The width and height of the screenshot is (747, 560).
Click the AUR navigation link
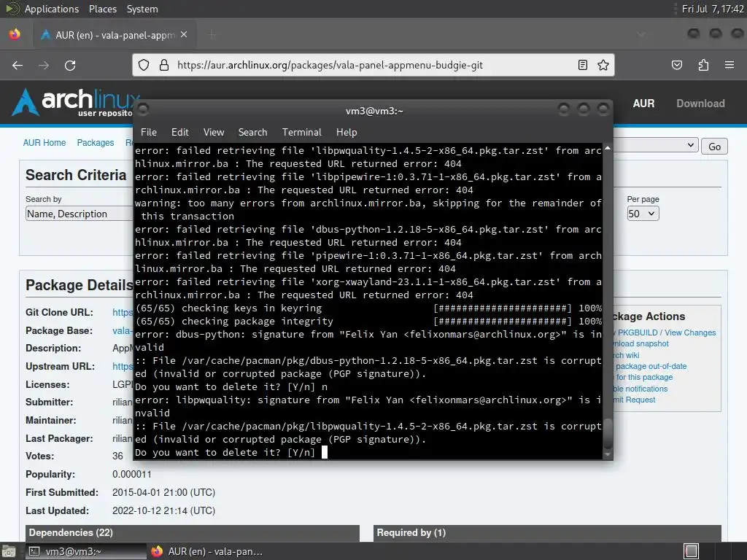pyautogui.click(x=643, y=104)
